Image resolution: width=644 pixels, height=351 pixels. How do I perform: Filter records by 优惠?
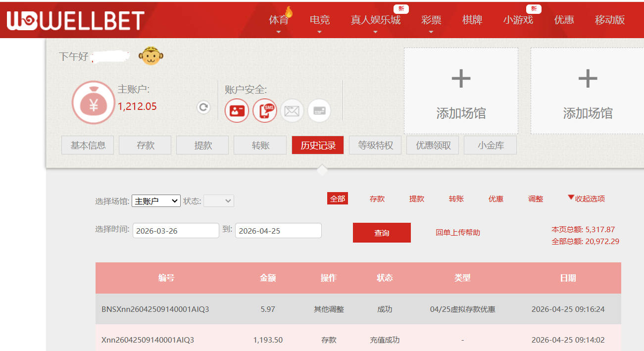point(496,199)
